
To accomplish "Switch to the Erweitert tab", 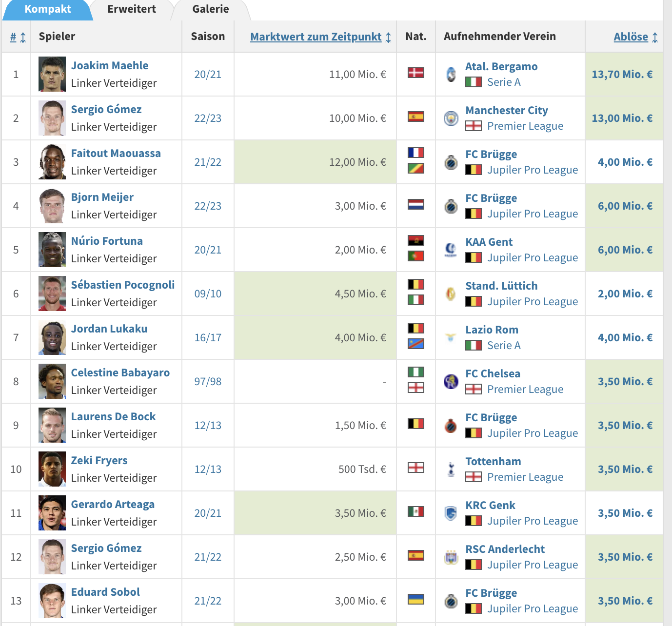I will point(132,9).
